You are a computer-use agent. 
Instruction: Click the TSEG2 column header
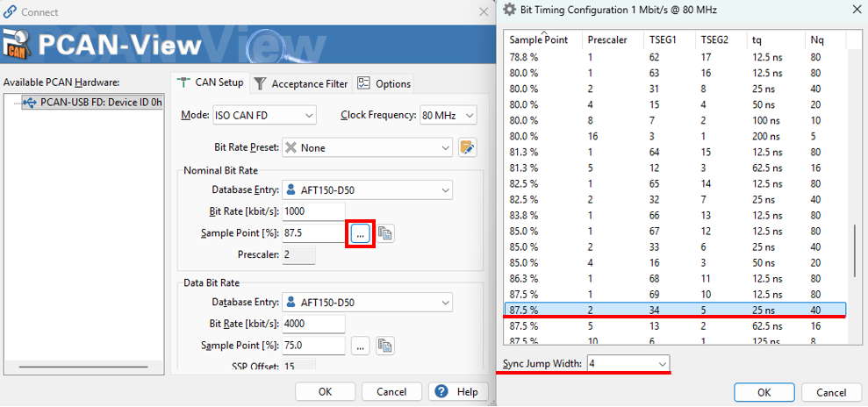pos(721,39)
